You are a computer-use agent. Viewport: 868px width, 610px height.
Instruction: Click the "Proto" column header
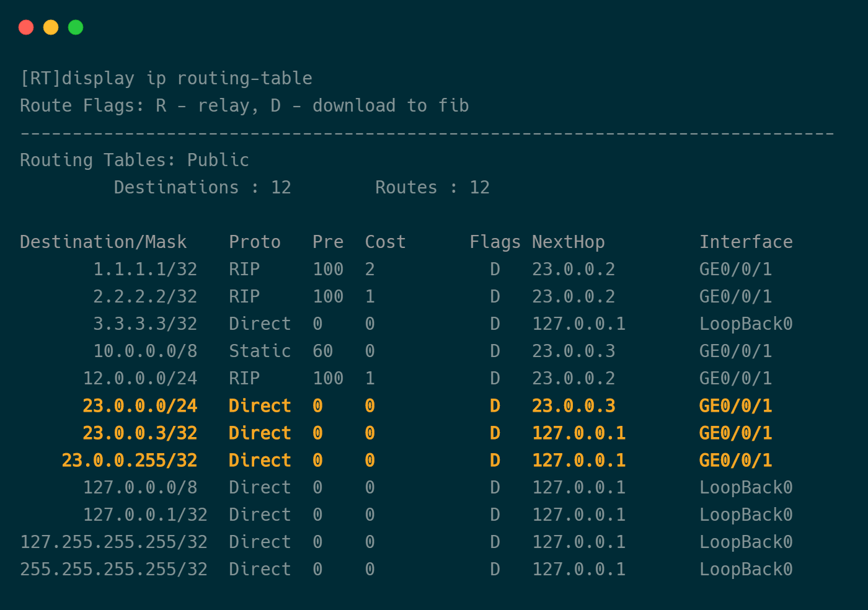(255, 242)
